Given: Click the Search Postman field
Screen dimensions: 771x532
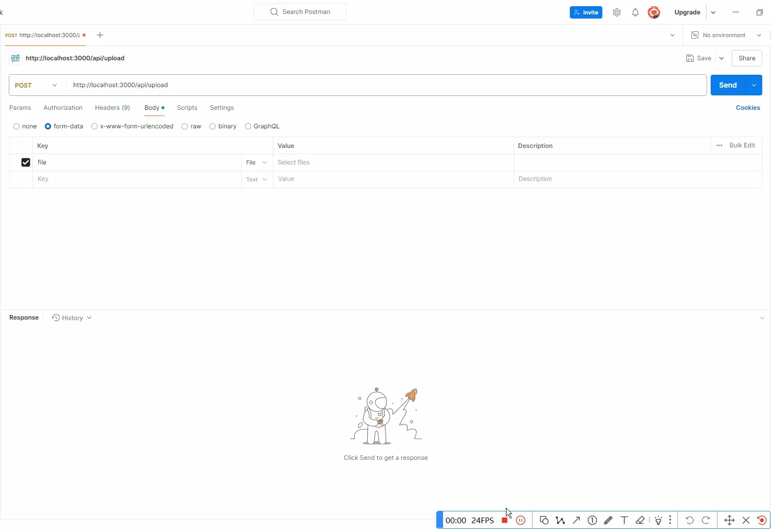Looking at the screenshot, I should point(300,12).
